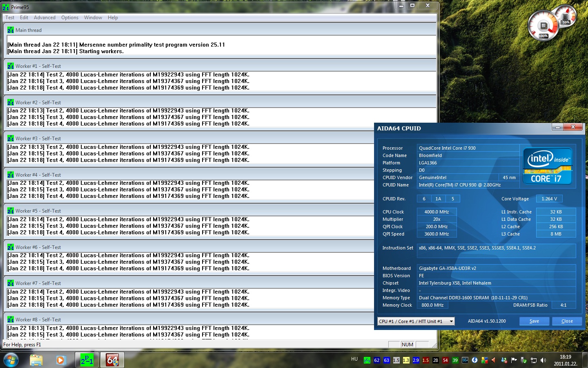Click the blue lightning-bolt tray icon
This screenshot has height=368, width=588.
[x=474, y=360]
